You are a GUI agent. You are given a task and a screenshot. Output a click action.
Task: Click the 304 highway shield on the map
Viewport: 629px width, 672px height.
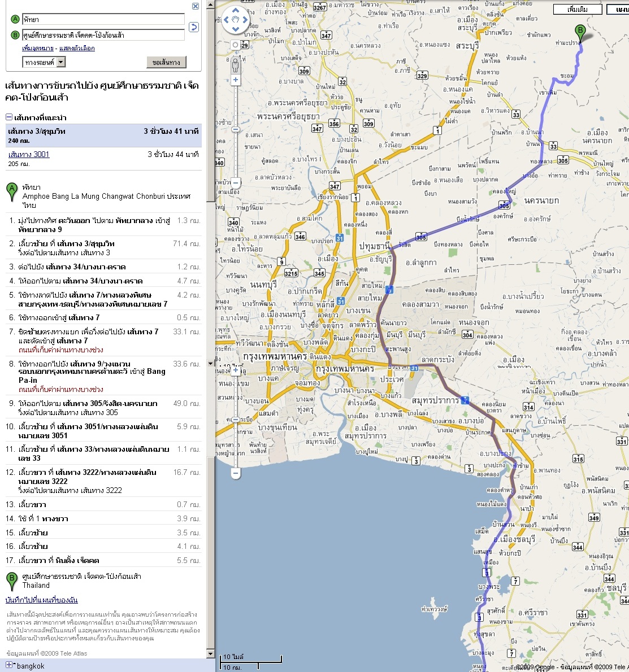coord(468,335)
